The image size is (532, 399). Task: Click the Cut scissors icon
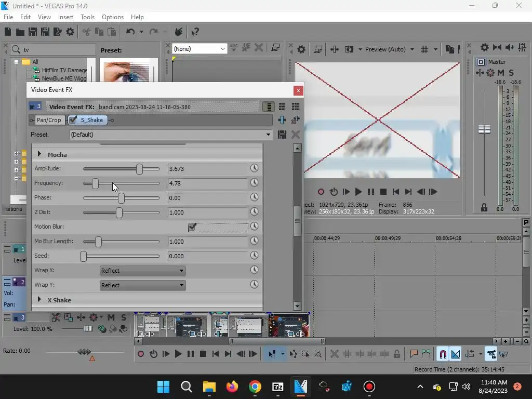87,32
